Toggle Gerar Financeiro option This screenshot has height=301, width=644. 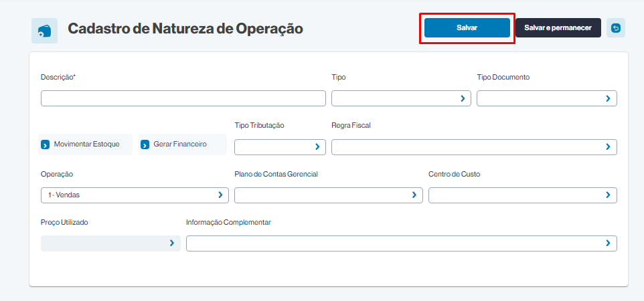click(x=182, y=144)
